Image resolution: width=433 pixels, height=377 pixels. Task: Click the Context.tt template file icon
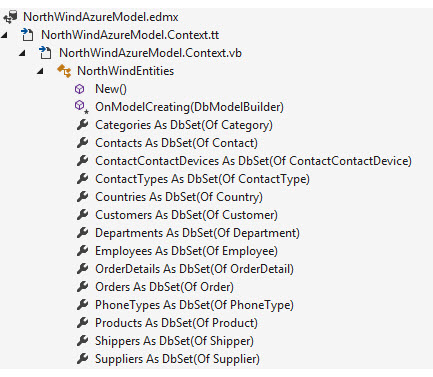point(27,35)
